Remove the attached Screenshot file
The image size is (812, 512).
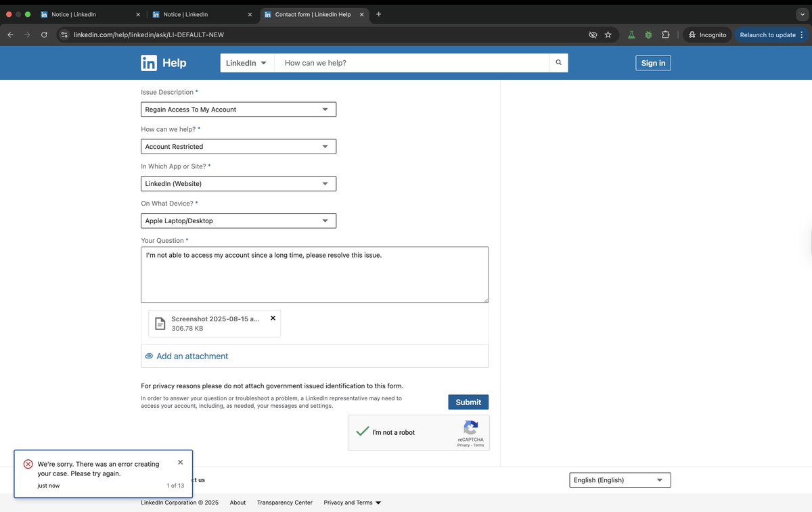click(x=273, y=318)
